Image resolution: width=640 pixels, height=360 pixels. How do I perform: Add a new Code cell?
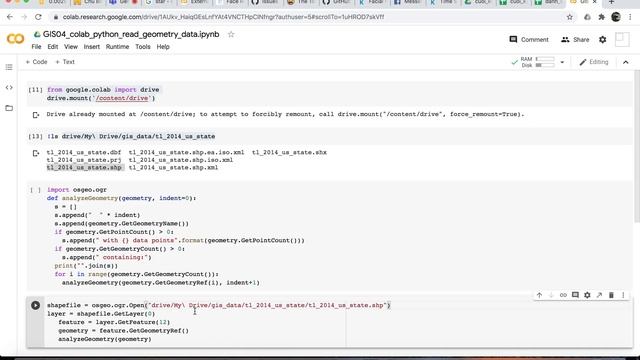click(36, 62)
